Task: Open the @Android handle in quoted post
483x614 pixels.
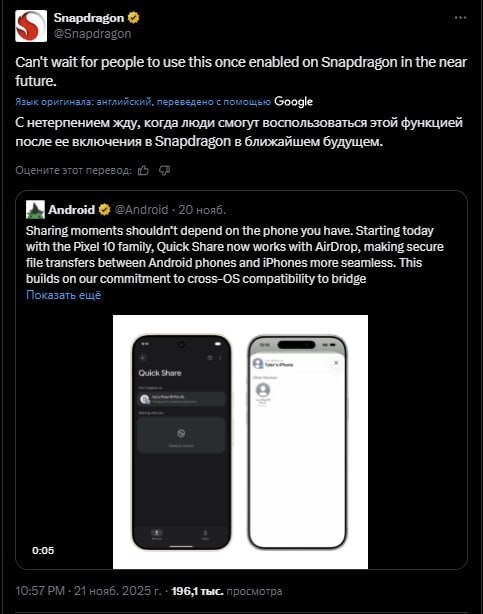Action: [x=141, y=210]
